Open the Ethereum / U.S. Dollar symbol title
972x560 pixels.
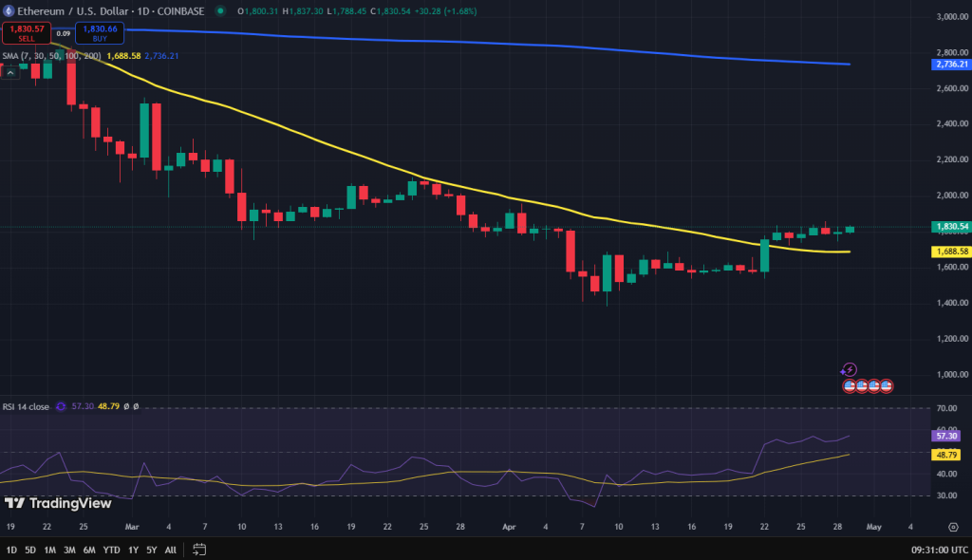[x=110, y=11]
